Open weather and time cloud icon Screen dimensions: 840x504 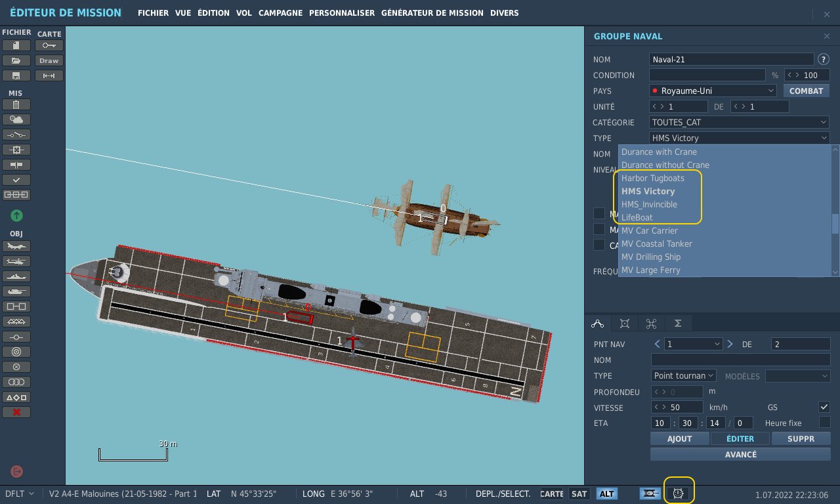[x=16, y=119]
